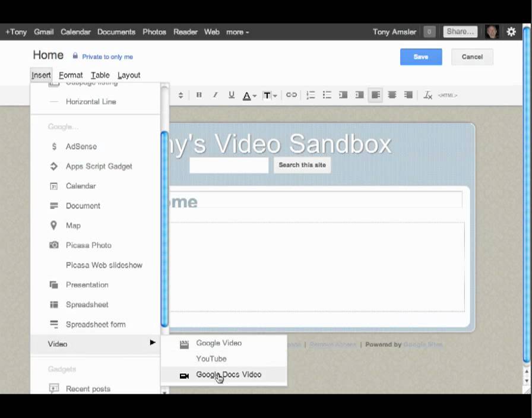Click the Google Docs Video camera icon

pyautogui.click(x=184, y=376)
